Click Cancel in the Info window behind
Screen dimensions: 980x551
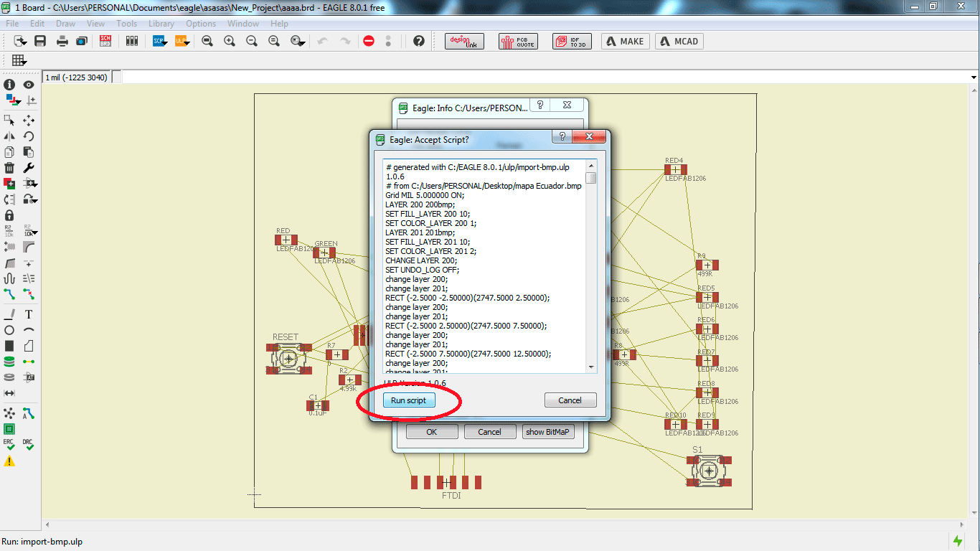coord(490,432)
